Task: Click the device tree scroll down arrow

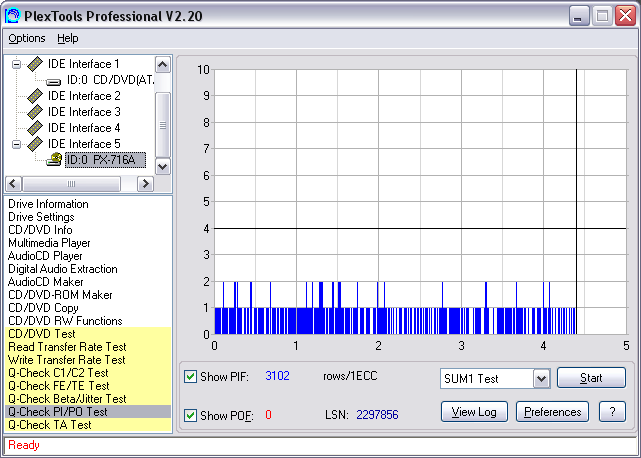Action: pos(163,166)
